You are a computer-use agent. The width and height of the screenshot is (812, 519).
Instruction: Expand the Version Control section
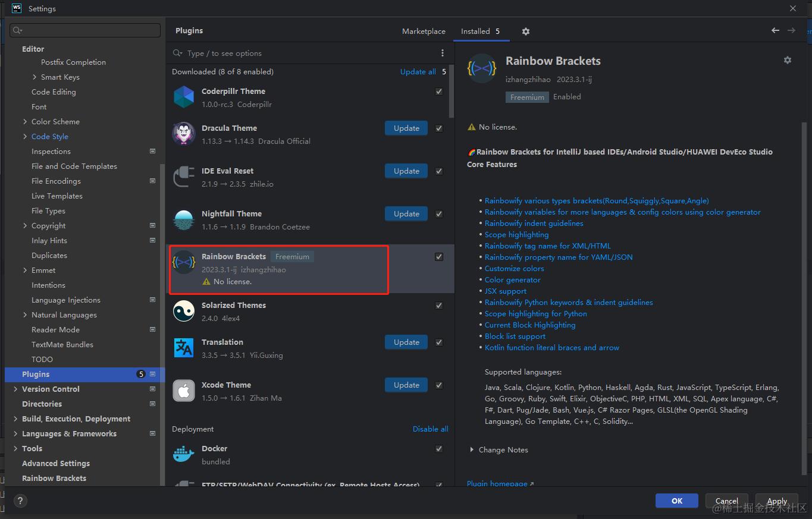point(15,389)
